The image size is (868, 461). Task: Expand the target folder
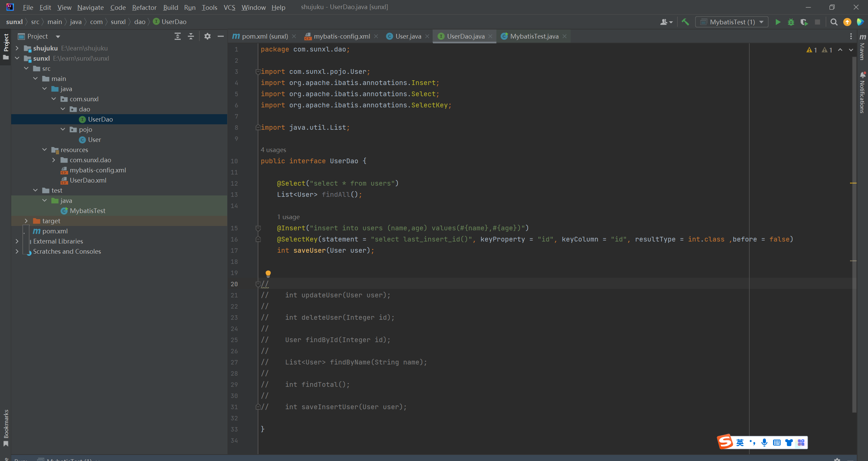(26, 221)
